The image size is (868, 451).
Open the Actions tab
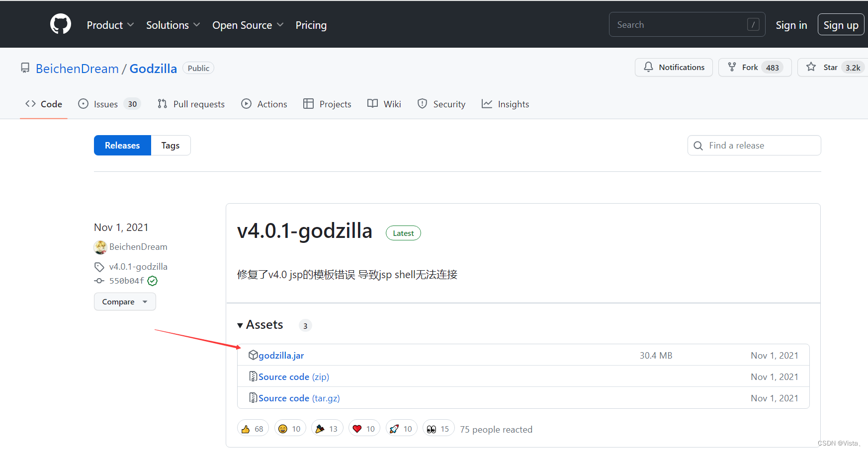264,104
